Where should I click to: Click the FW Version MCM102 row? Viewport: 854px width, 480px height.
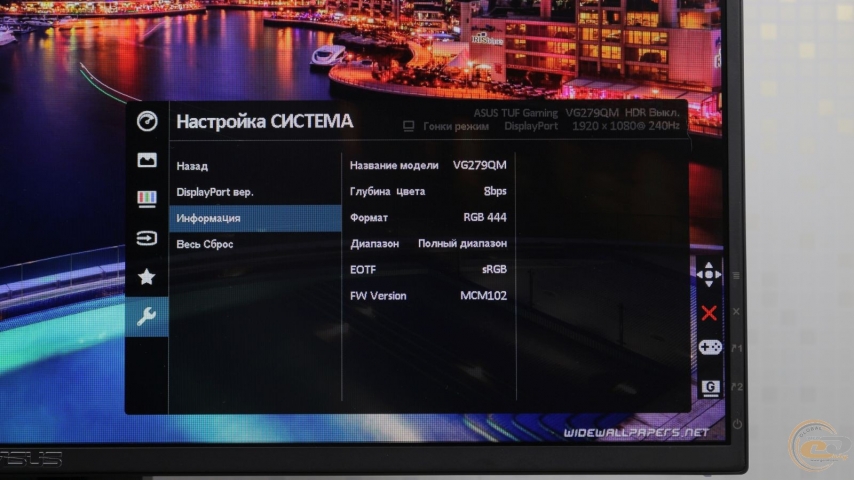point(428,296)
